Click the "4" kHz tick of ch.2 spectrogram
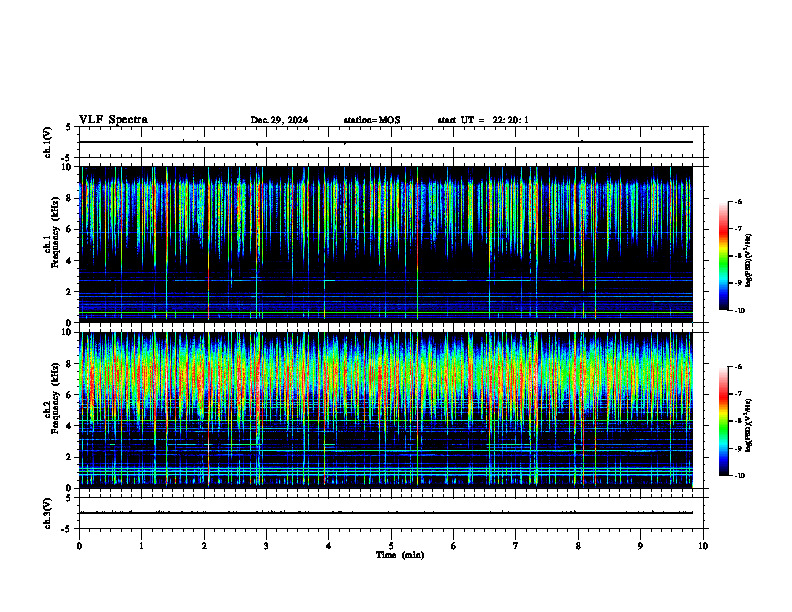The height and width of the screenshot is (612, 792). 70,426
